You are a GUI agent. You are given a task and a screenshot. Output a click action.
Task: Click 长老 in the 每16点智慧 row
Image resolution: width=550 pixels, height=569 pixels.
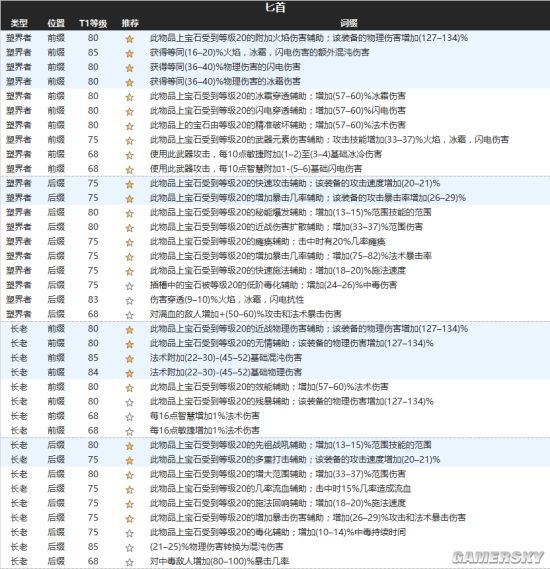pyautogui.click(x=19, y=416)
